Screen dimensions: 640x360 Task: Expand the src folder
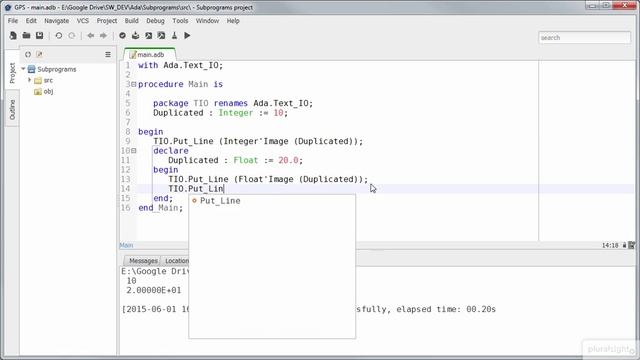[x=29, y=80]
